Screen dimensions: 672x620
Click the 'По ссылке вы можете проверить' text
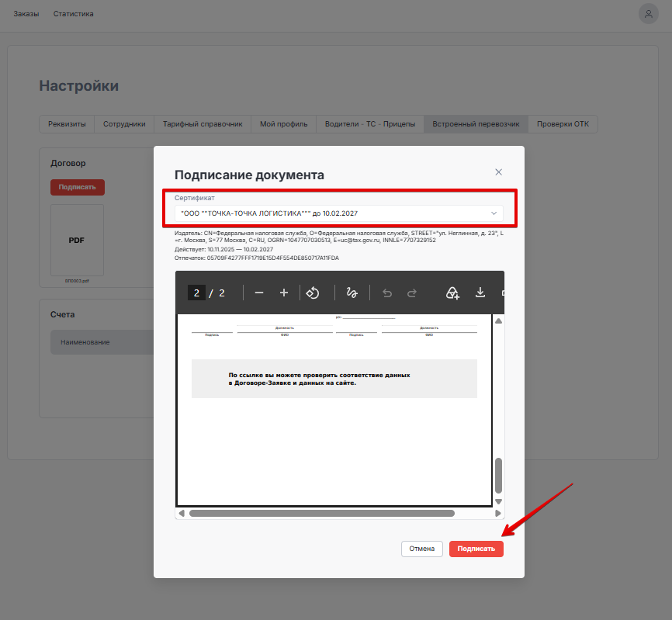point(319,379)
